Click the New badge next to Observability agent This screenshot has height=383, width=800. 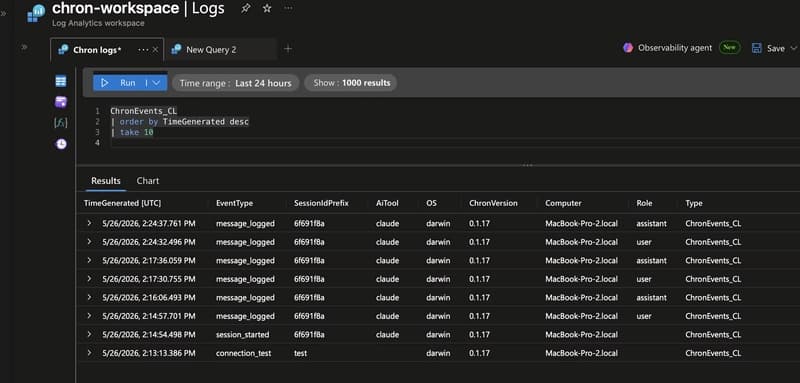click(730, 47)
